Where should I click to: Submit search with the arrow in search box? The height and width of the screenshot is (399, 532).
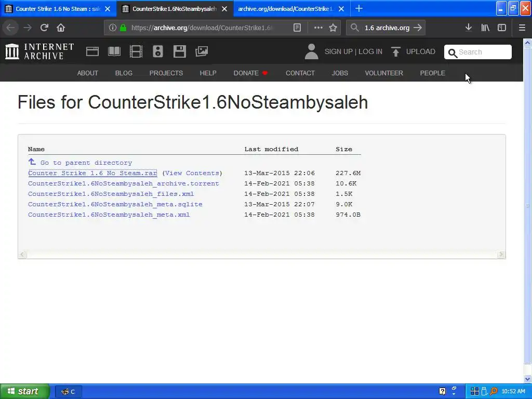(x=418, y=28)
